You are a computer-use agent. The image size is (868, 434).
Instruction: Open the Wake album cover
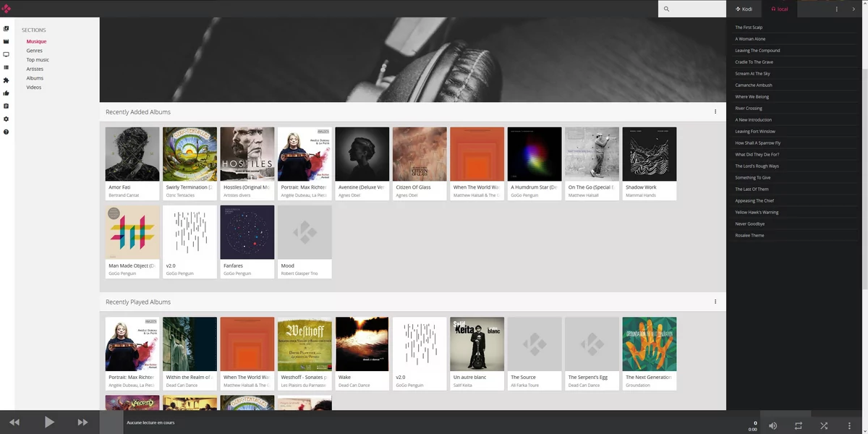tap(362, 344)
